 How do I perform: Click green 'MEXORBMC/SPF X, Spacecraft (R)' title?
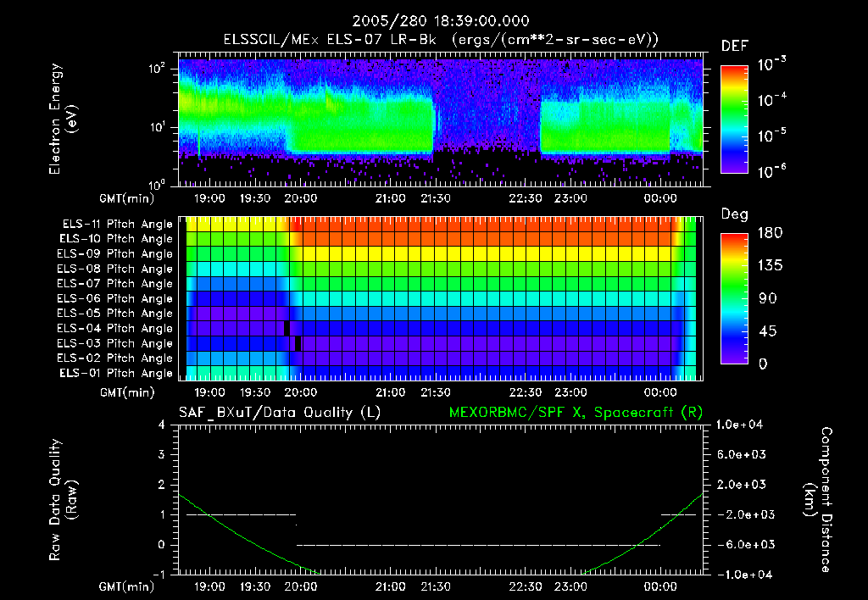(576, 413)
